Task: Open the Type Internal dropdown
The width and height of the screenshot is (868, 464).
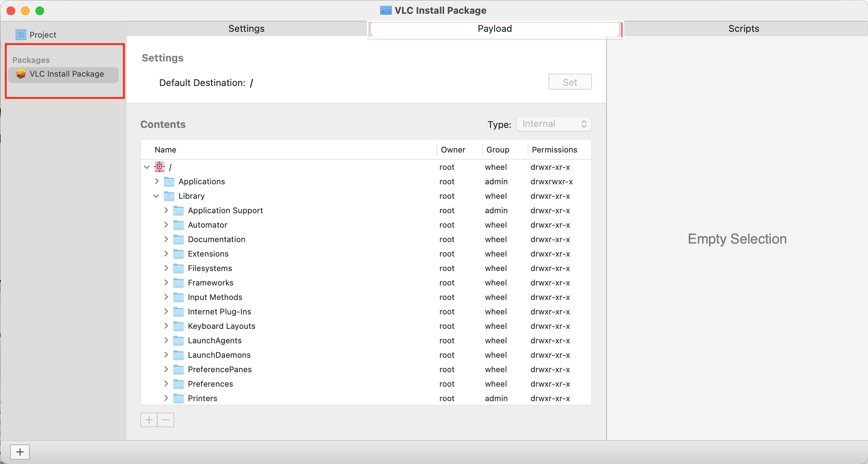Action: tap(554, 124)
